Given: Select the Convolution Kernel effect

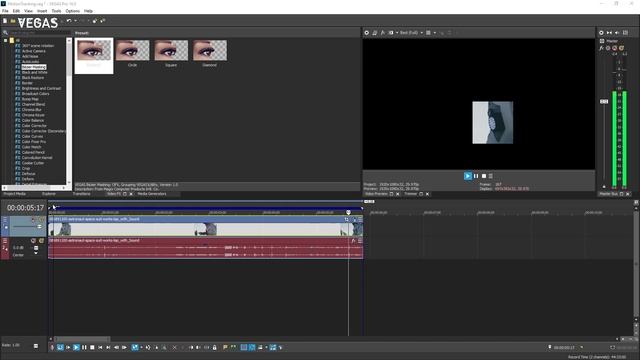Looking at the screenshot, I should pos(37,158).
